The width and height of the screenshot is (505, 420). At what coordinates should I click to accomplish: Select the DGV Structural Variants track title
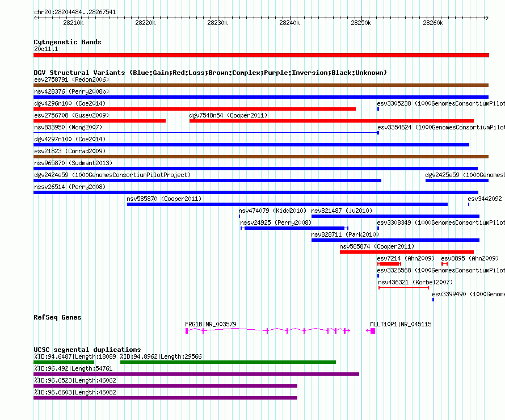click(211, 73)
